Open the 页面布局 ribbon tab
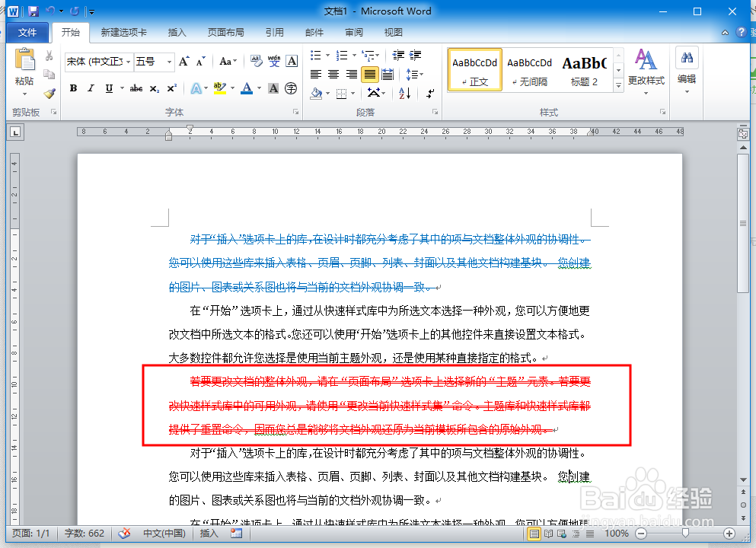The width and height of the screenshot is (756, 548). click(x=226, y=32)
